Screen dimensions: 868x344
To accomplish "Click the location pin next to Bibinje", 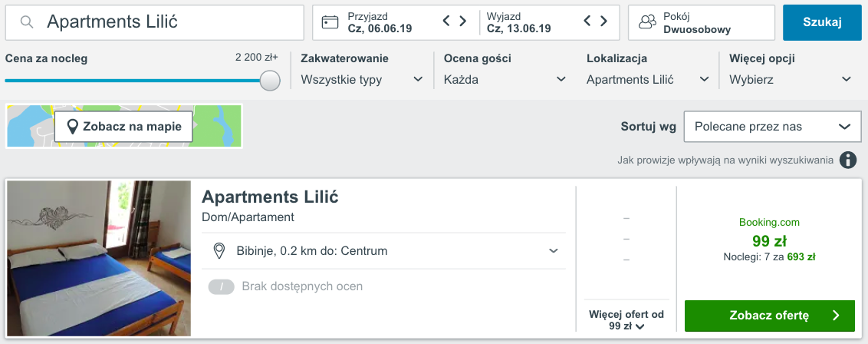I will click(x=219, y=251).
